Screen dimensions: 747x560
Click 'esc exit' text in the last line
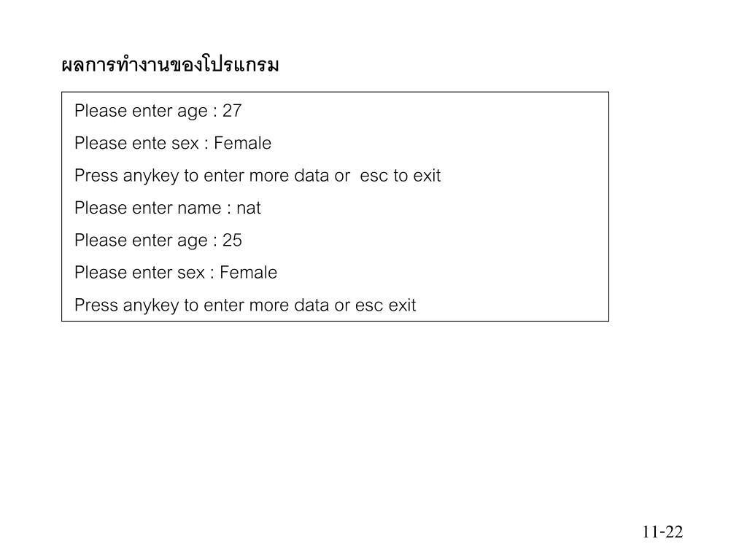click(386, 306)
